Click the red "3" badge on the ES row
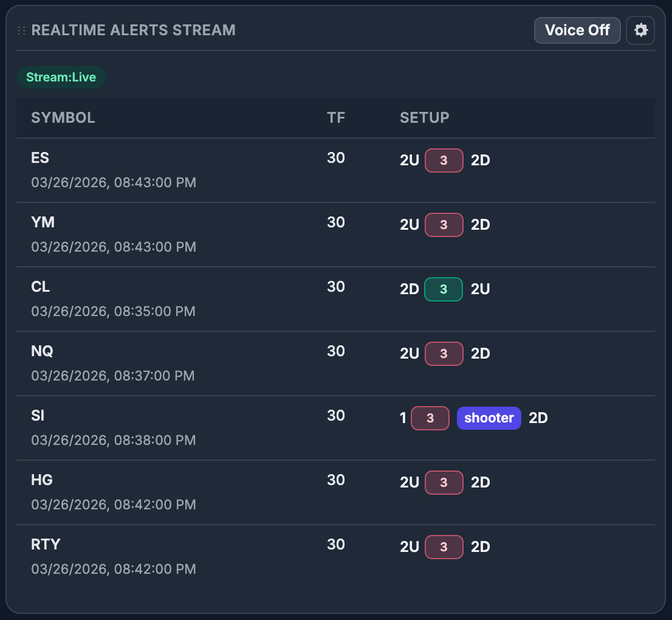This screenshot has width=672, height=620. click(x=444, y=160)
